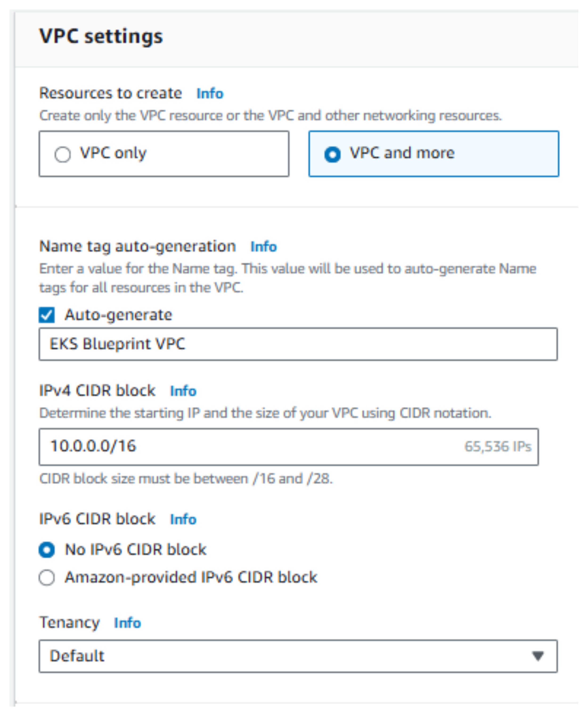Open Info link for Name tag auto-generation
This screenshot has height=716, width=588.
(264, 247)
